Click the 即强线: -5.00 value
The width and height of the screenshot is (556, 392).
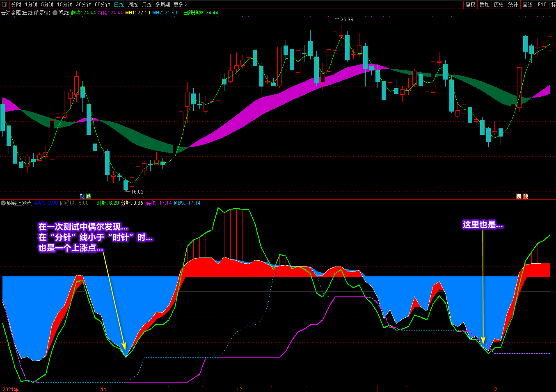(x=74, y=203)
